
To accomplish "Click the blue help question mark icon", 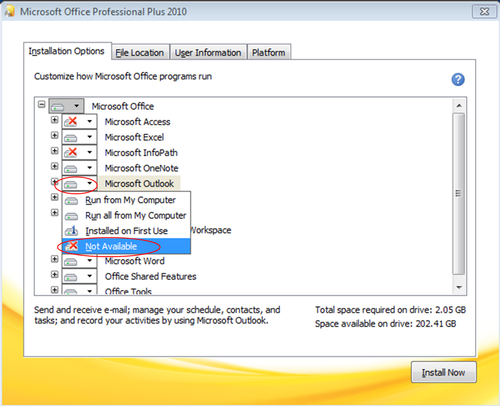I will coord(458,80).
